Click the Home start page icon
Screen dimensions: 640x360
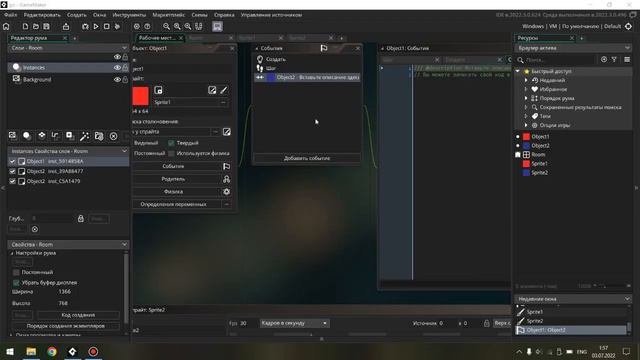6,27
